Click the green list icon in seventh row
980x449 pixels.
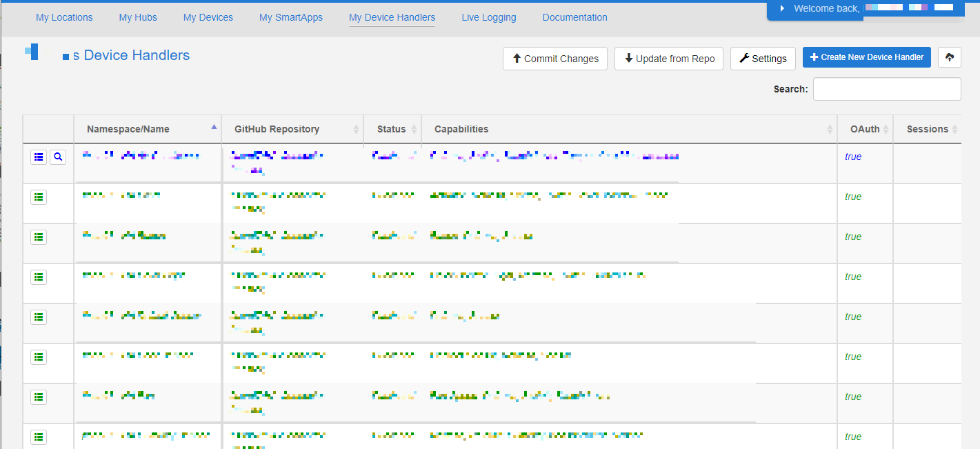tap(39, 397)
